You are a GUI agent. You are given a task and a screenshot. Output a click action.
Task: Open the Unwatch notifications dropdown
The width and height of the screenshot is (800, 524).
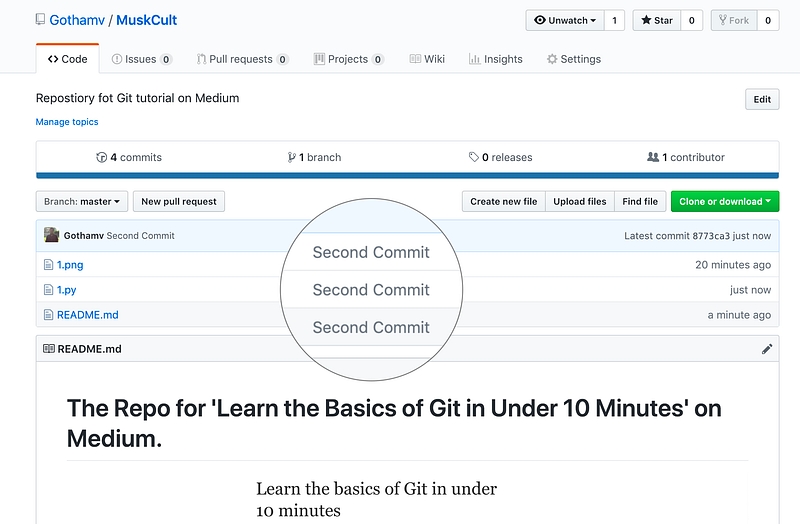click(566, 20)
